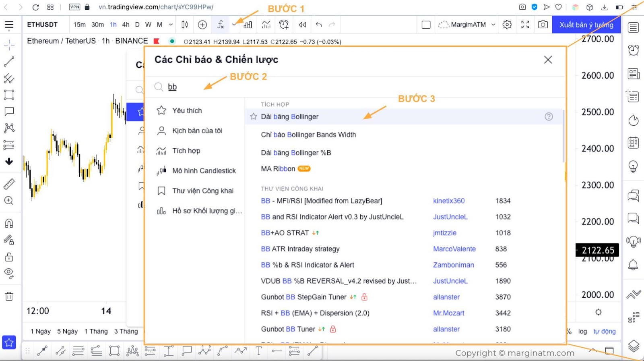Open author link MarcoValente

pyautogui.click(x=454, y=249)
